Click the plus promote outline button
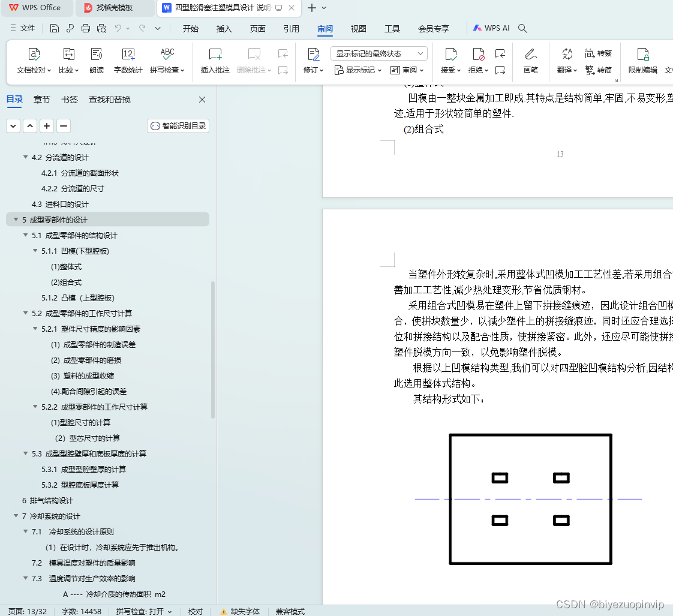Screen dimensions: 673x616 pos(47,126)
